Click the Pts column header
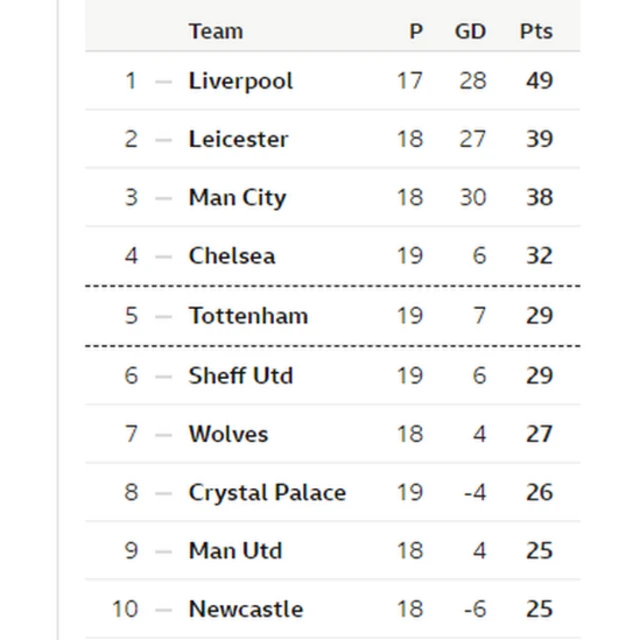This screenshot has width=640, height=640. [536, 31]
